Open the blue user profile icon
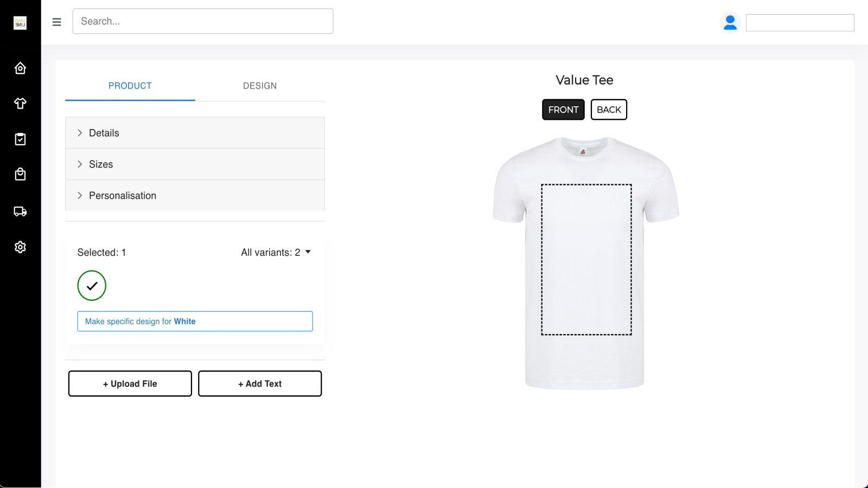Viewport: 868px width, 488px height. coord(730,22)
